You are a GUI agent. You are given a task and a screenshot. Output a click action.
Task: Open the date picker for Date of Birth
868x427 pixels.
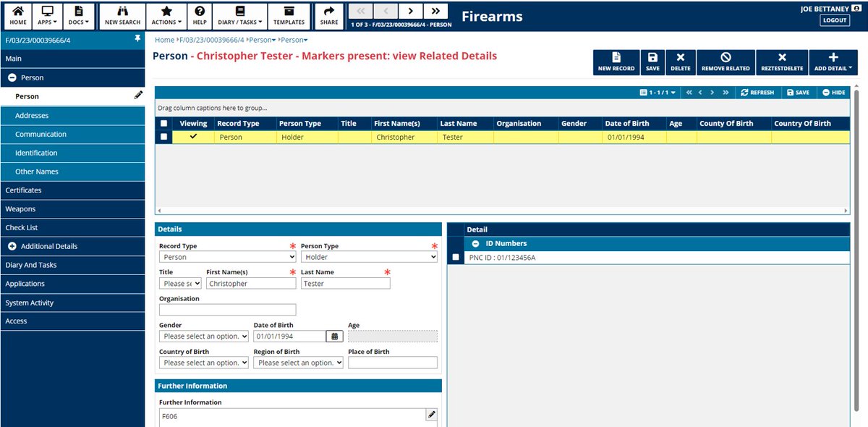(x=333, y=336)
